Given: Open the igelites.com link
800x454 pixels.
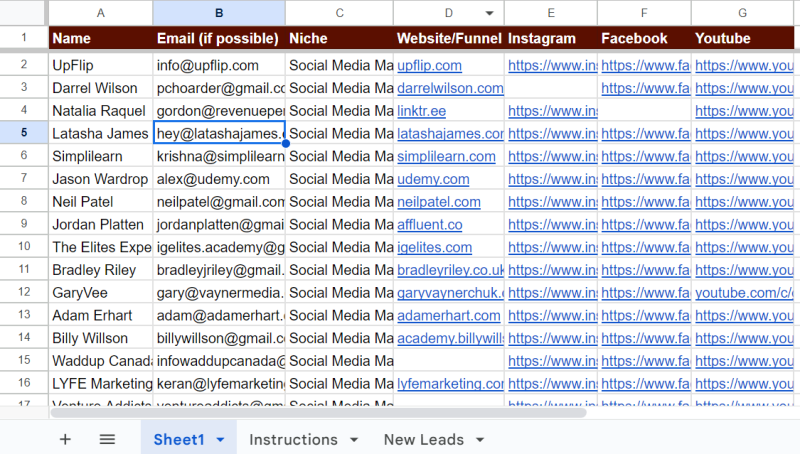Looking at the screenshot, I should (434, 247).
